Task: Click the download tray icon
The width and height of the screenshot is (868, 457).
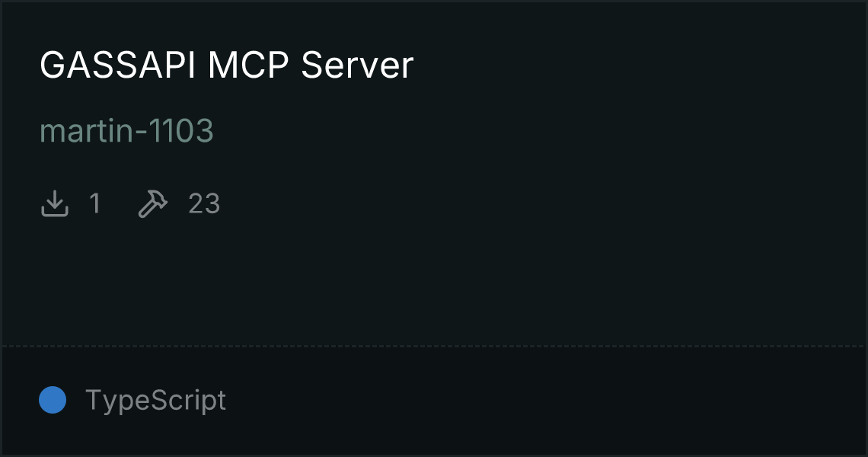Action: tap(54, 203)
